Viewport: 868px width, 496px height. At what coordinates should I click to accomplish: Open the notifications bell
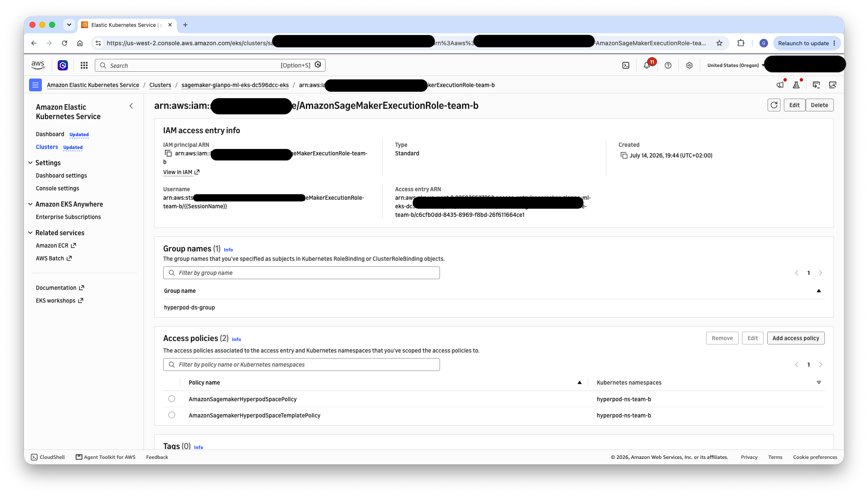click(647, 65)
